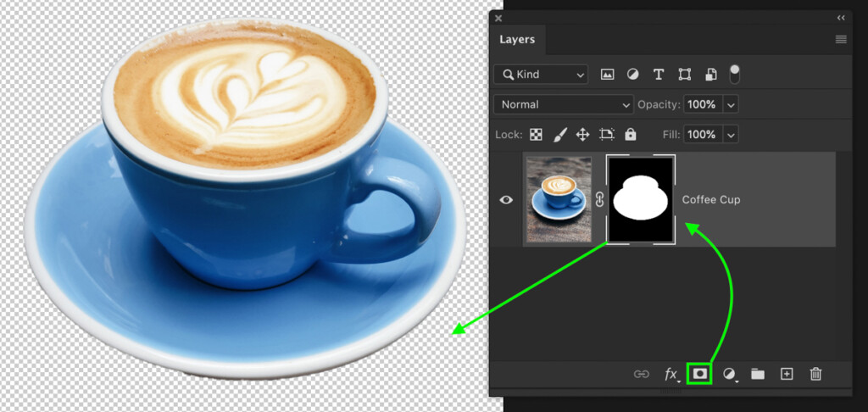This screenshot has height=412, width=868.
Task: Select the Coffee Cup layer mask thumbnail
Action: click(x=641, y=199)
